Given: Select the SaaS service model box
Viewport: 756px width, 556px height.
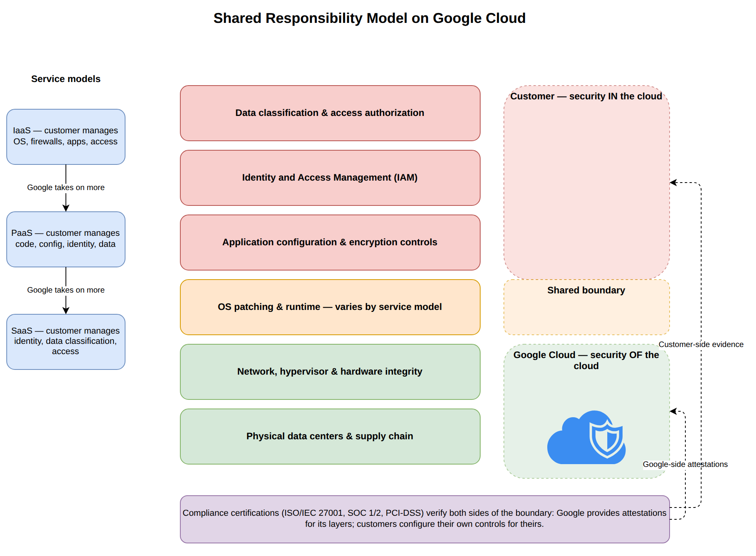Looking at the screenshot, I should pos(66,342).
